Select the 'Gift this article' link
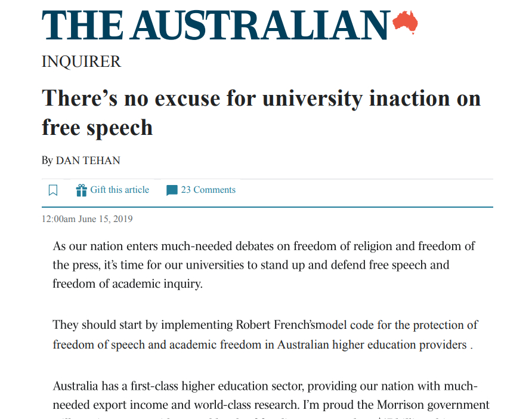This screenshot has height=419, width=532. 120,190
